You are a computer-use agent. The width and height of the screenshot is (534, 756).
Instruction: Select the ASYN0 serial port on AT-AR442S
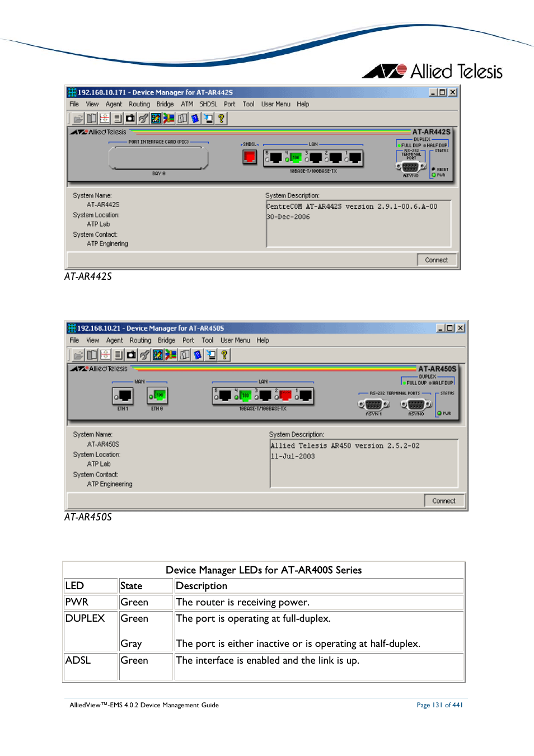coord(410,167)
